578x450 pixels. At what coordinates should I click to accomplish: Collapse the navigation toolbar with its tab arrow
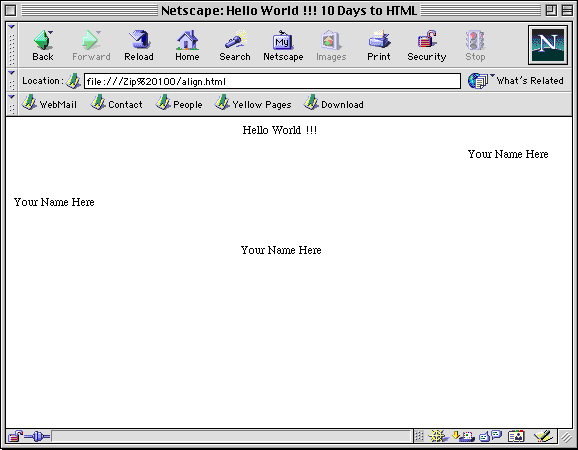coord(12,44)
